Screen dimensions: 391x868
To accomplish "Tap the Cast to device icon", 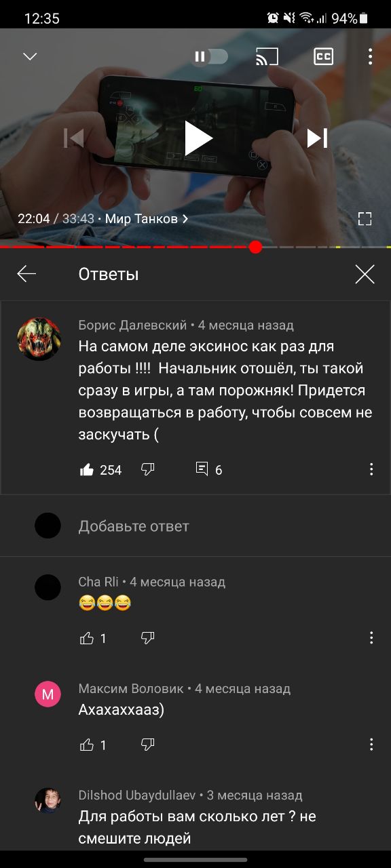I will (x=267, y=57).
